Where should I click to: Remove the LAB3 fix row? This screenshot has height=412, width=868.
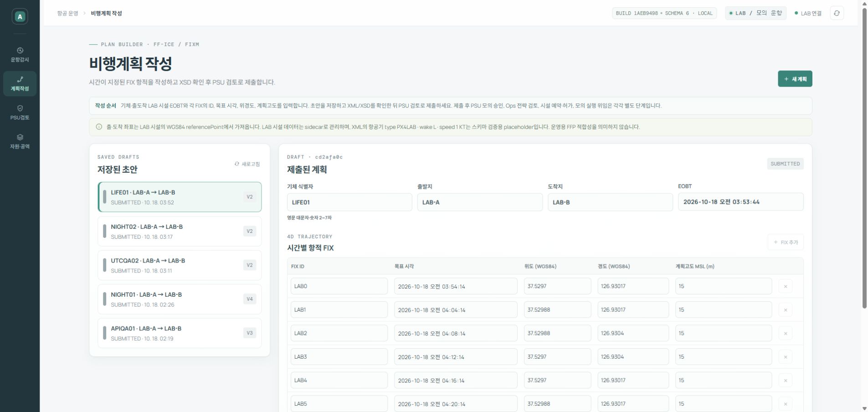(x=785, y=357)
